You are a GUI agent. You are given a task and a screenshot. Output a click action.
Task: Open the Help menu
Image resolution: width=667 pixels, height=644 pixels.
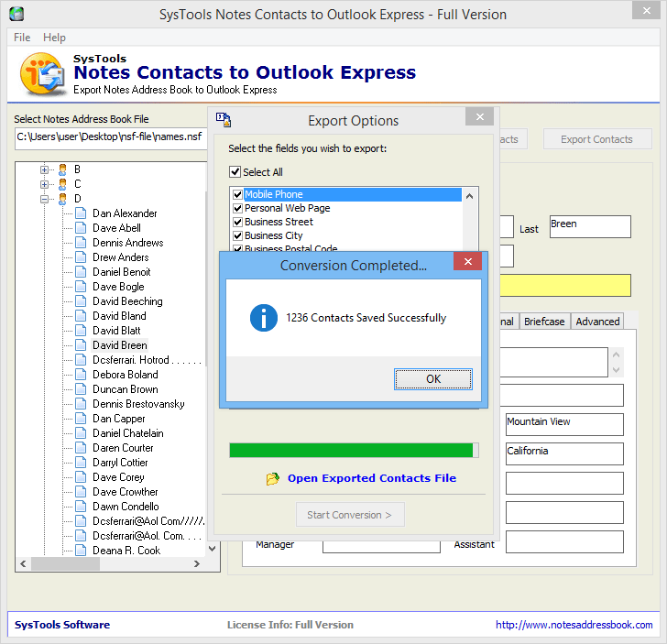pyautogui.click(x=54, y=38)
